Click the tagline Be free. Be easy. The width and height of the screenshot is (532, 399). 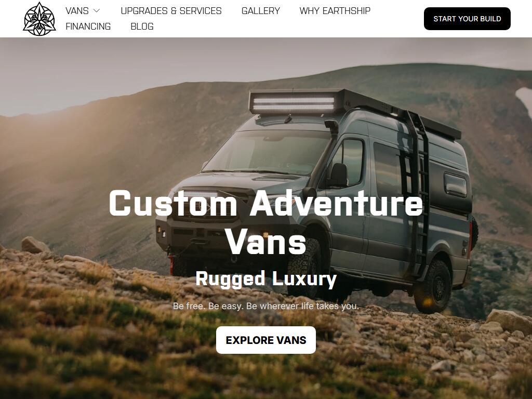coord(266,306)
